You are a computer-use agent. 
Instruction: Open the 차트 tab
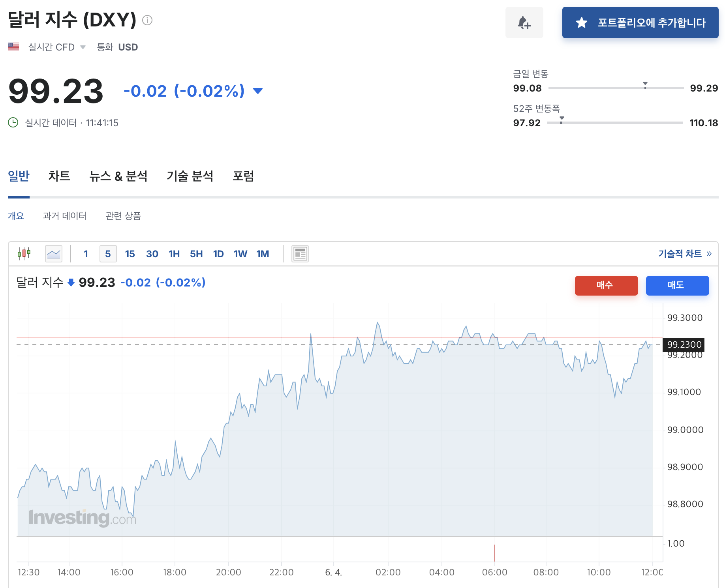(x=59, y=176)
